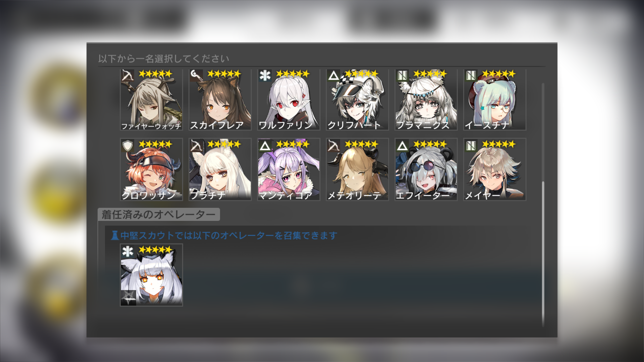Image resolution: width=644 pixels, height=362 pixels.
Task: Select マンティコア operator portrait
Action: pyautogui.click(x=289, y=170)
